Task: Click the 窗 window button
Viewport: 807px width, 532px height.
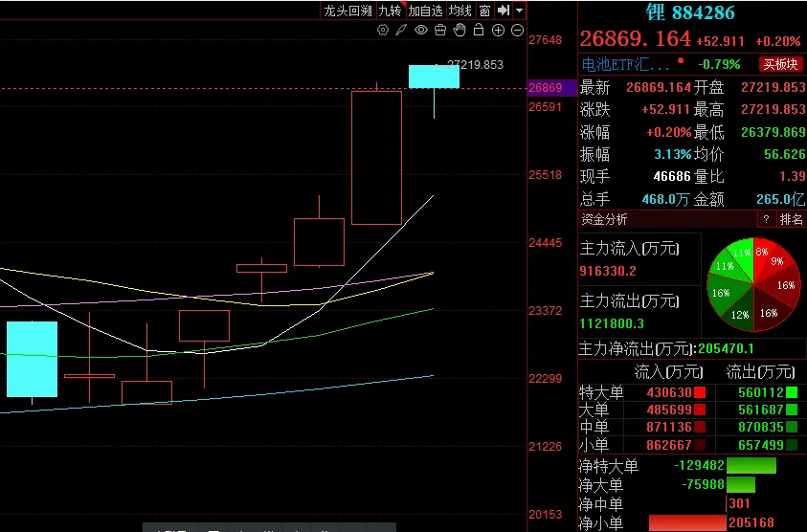Action: click(x=484, y=11)
